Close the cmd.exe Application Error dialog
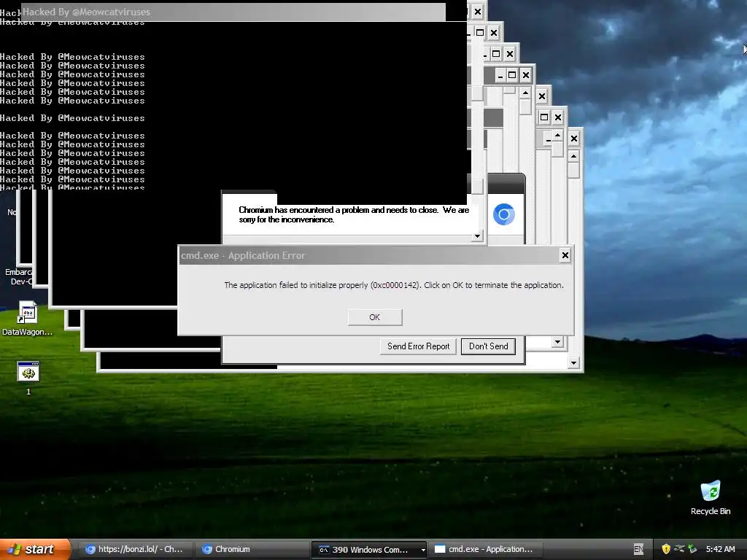The image size is (747, 560). click(x=565, y=255)
